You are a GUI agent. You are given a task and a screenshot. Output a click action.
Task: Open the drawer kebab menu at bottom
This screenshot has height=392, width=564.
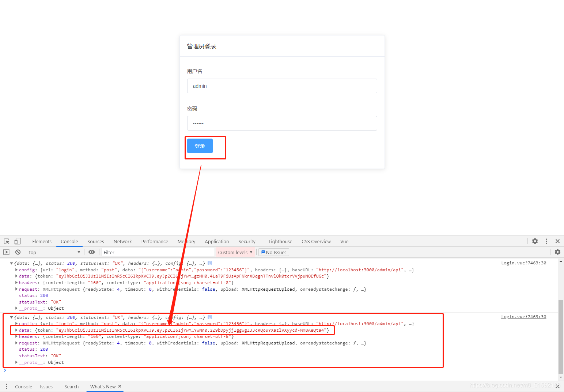(7, 387)
